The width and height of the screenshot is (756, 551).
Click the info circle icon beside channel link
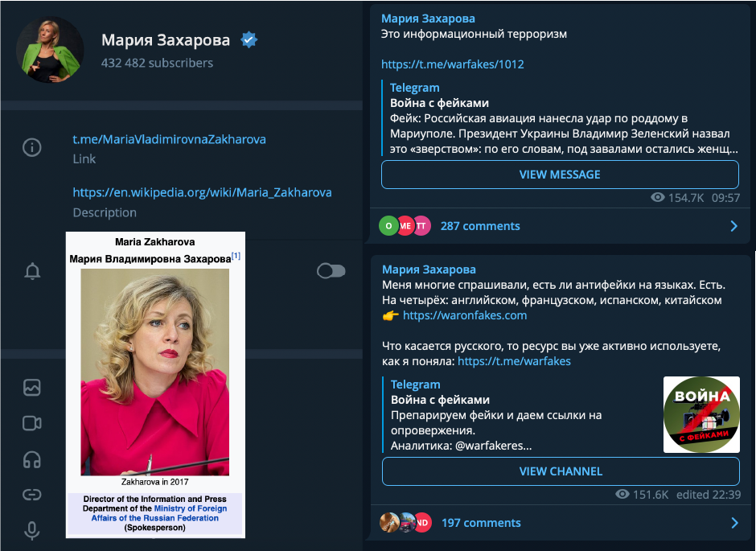(x=32, y=147)
